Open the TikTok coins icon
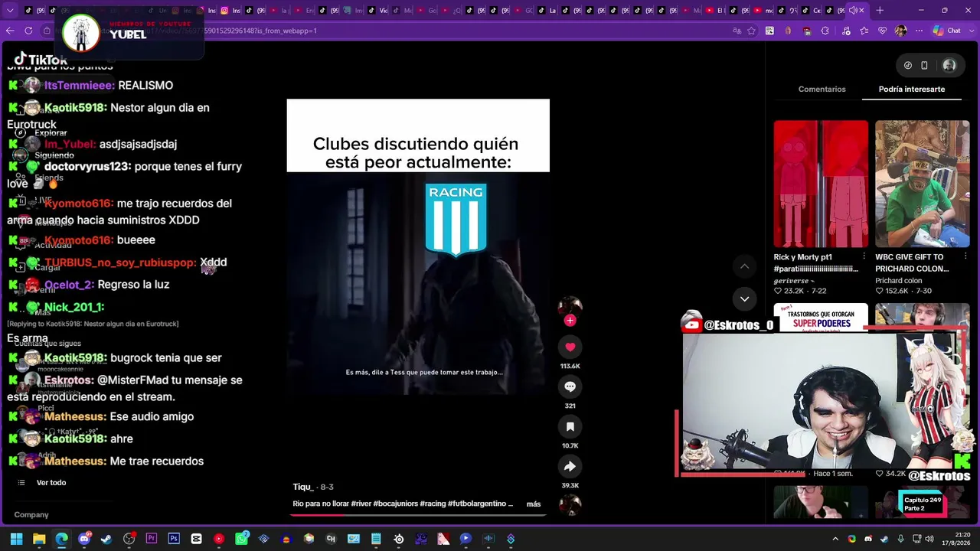980x551 pixels. [907, 65]
